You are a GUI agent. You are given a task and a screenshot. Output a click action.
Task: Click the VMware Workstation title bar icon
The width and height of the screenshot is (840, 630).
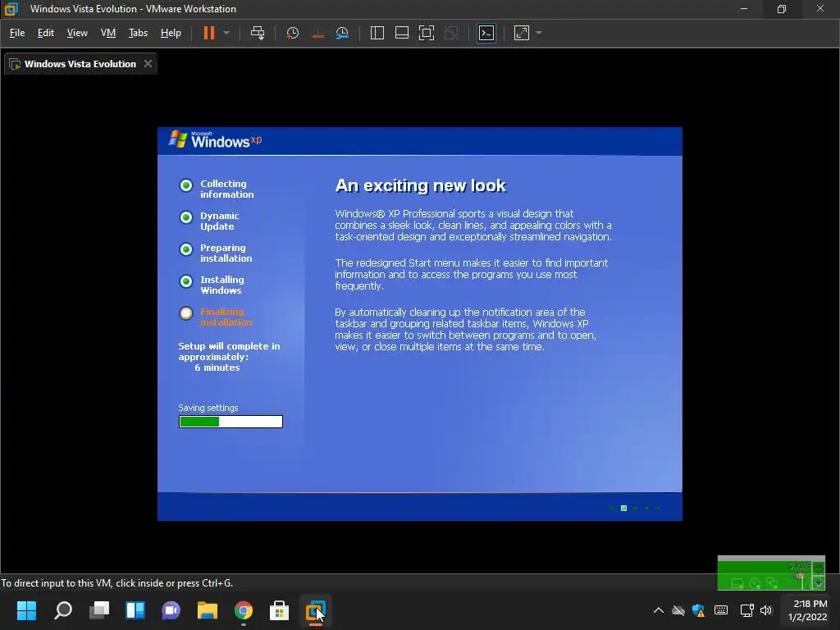point(11,8)
